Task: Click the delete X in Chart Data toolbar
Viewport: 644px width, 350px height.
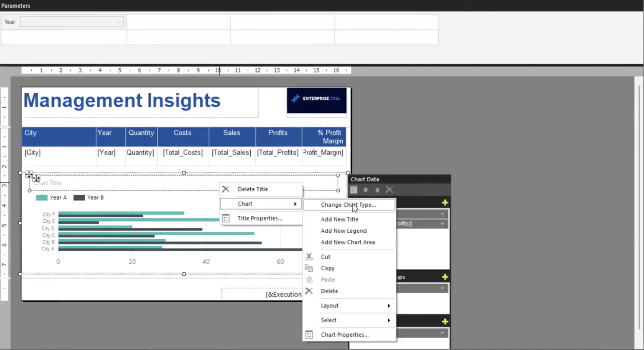Action: click(389, 190)
